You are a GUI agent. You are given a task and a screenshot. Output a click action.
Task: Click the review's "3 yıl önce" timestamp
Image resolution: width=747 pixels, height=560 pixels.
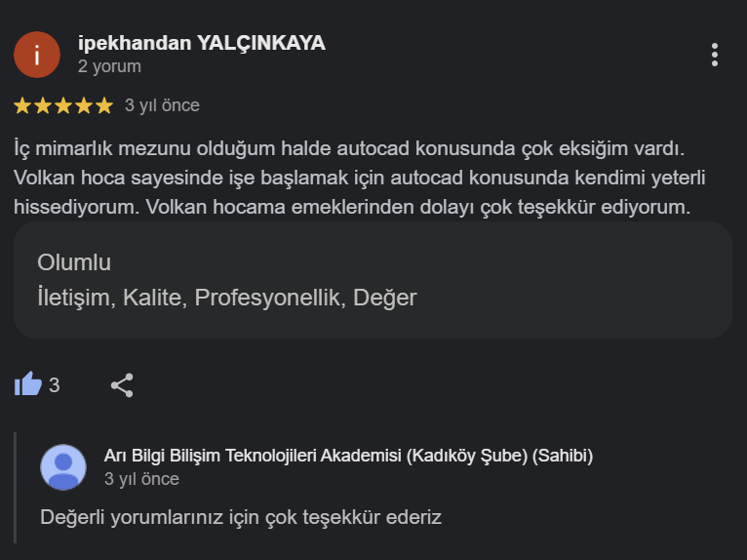(x=162, y=105)
